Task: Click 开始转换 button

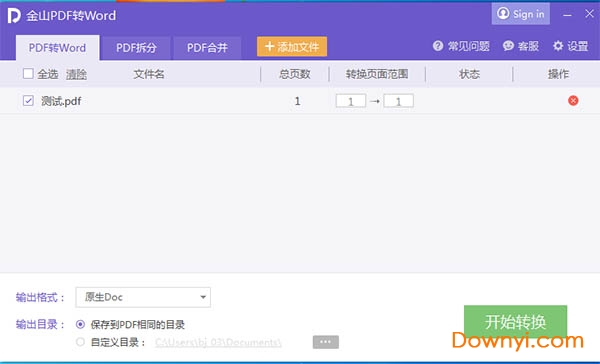Action: click(x=515, y=322)
